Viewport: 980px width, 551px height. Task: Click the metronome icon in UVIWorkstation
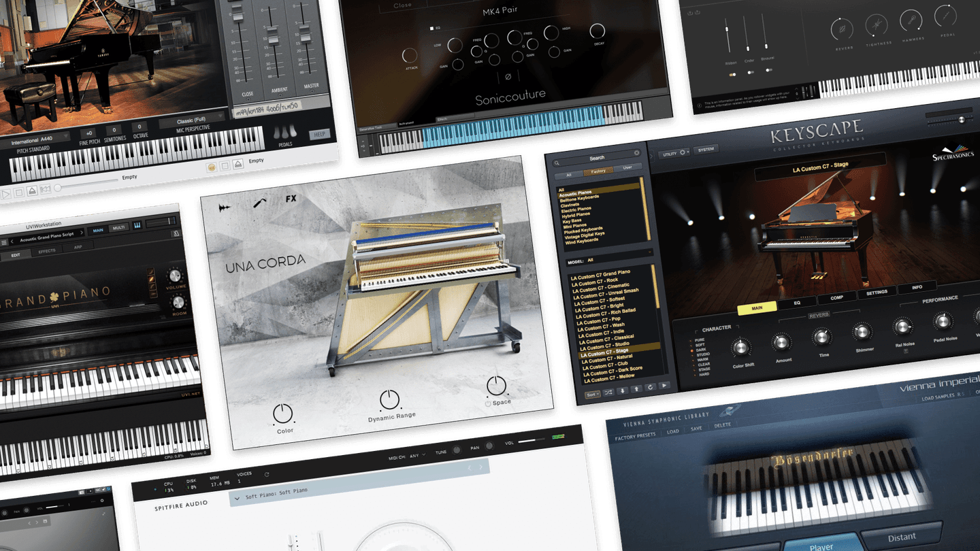(176, 233)
